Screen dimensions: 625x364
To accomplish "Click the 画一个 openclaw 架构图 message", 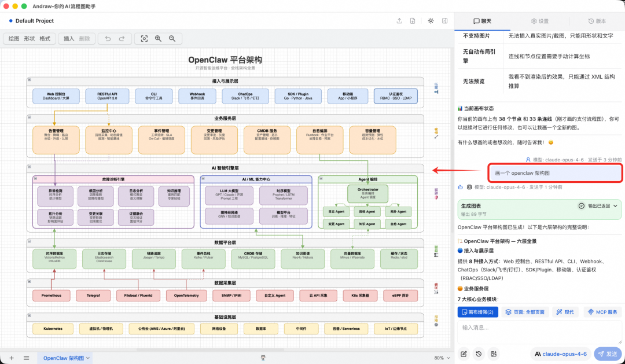I will [x=555, y=173].
